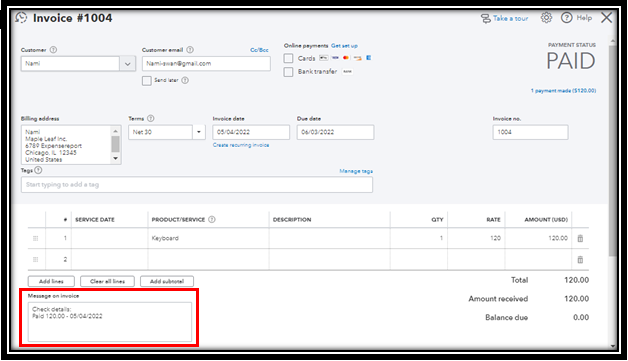Screen dimensions: 628x361
Task: Grab drag handle for line 2
Action: [36, 260]
